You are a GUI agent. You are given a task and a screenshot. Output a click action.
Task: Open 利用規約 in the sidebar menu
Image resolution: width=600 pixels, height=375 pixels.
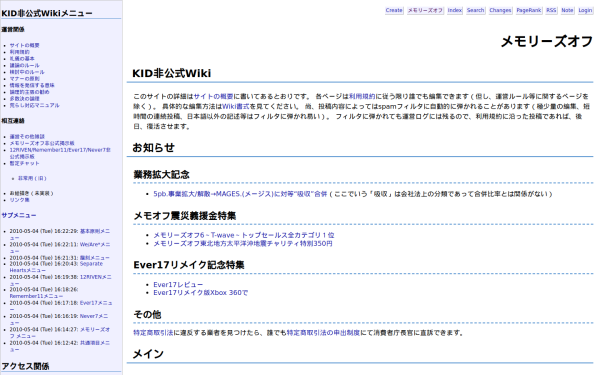[x=19, y=52]
